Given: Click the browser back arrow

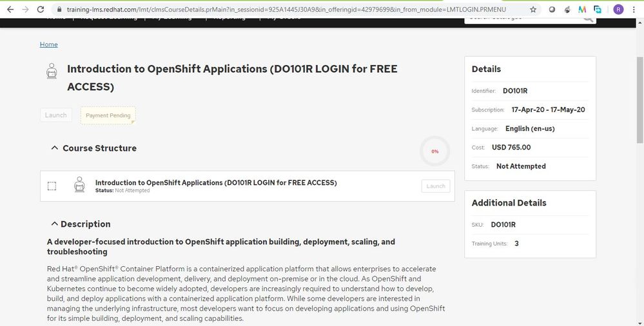Looking at the screenshot, I should click(9, 10).
